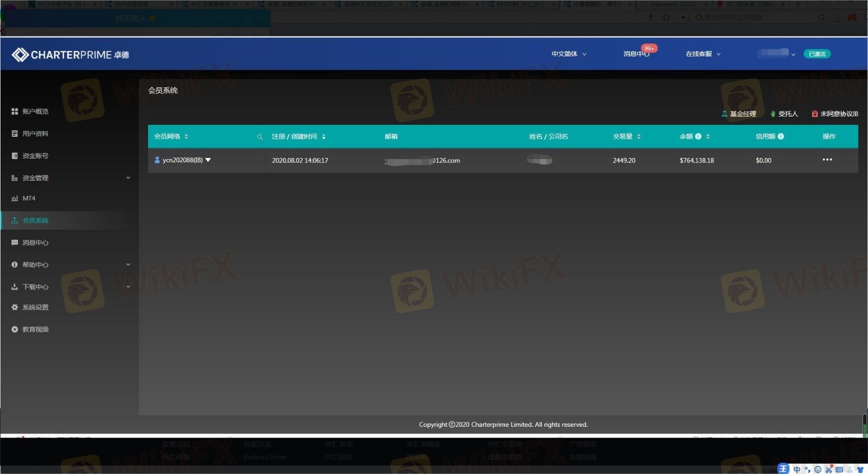Click the 已激活 status button
The width and height of the screenshot is (868, 474).
pyautogui.click(x=816, y=54)
